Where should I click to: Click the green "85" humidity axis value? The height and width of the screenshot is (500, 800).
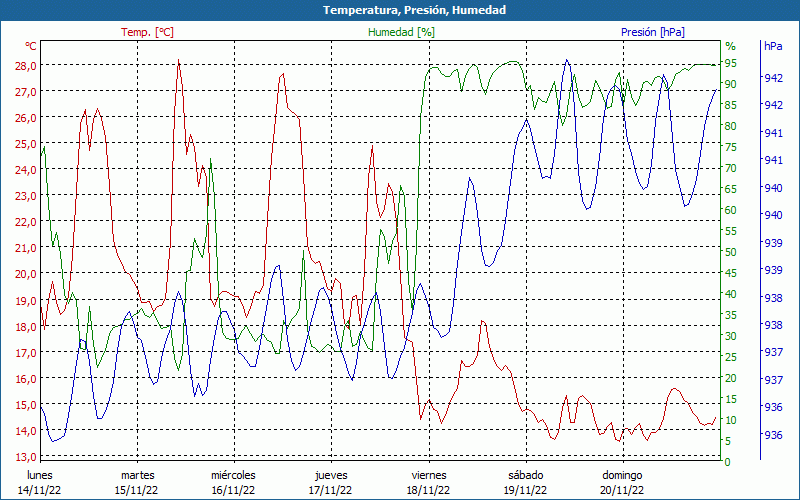[731, 105]
